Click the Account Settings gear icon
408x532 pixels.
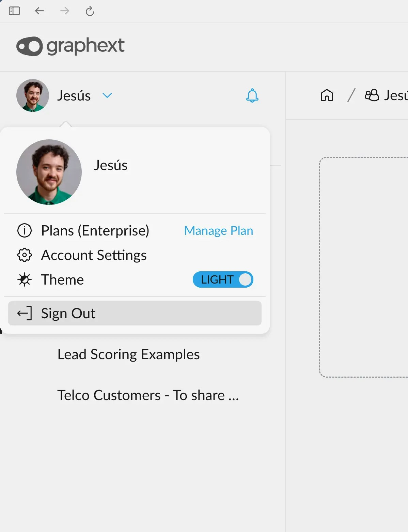pos(25,255)
